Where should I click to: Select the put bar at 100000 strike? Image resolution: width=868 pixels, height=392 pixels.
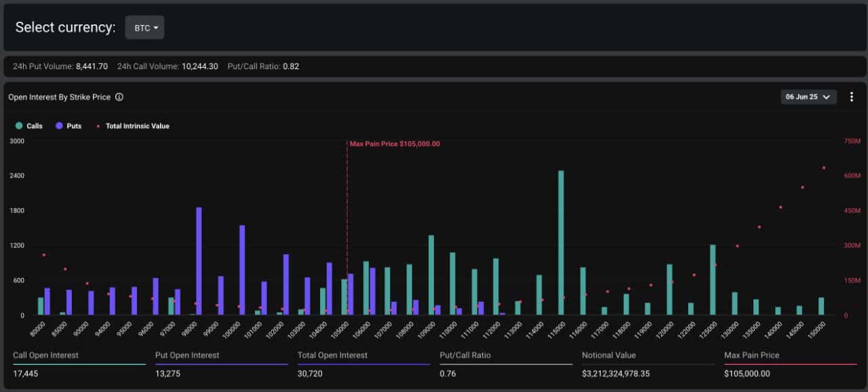[x=242, y=270]
